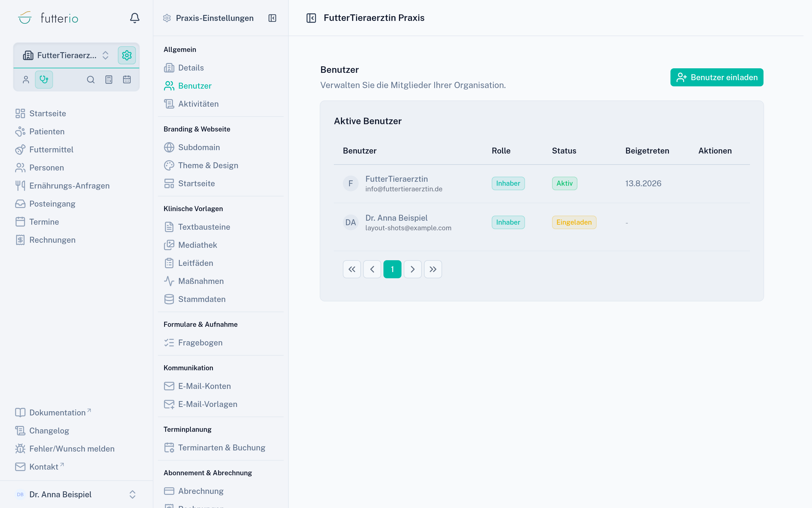The width and height of the screenshot is (812, 508).
Task: Open search with the magnifier icon
Action: click(91, 80)
